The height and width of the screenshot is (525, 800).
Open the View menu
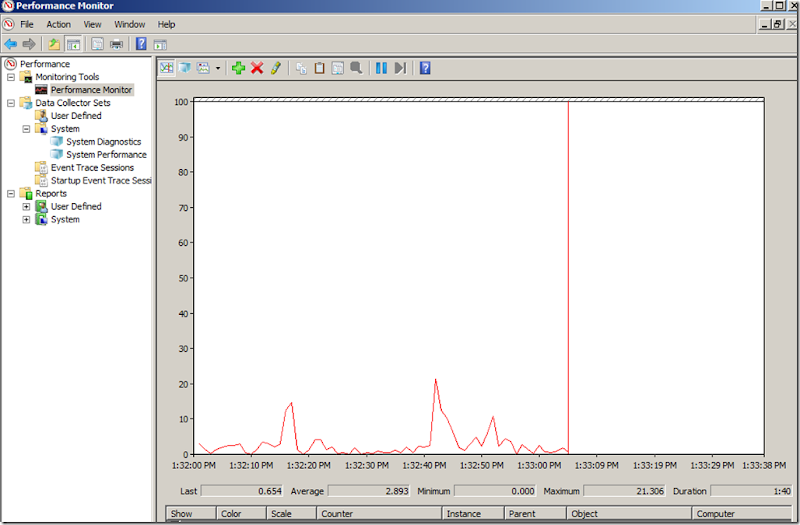coord(92,24)
